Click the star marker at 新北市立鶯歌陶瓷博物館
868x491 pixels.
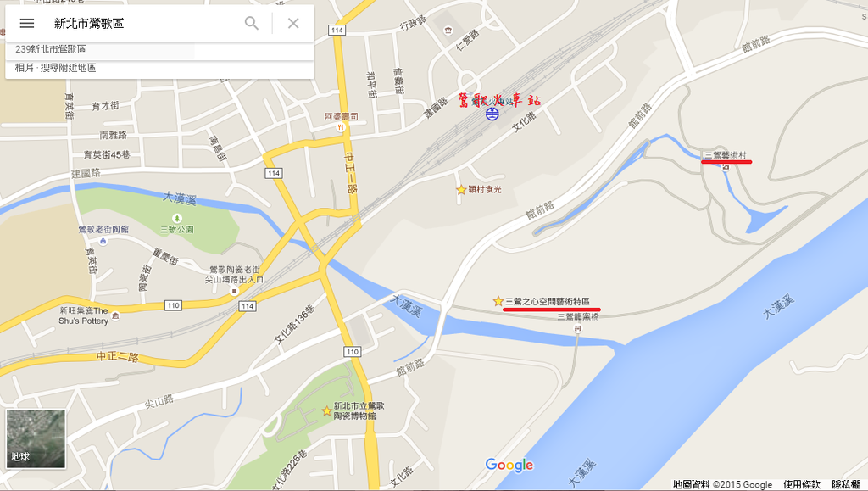326,410
